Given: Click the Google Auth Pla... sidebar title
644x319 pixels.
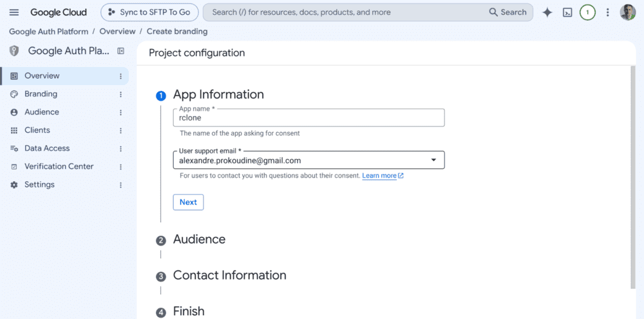Looking at the screenshot, I should [69, 51].
